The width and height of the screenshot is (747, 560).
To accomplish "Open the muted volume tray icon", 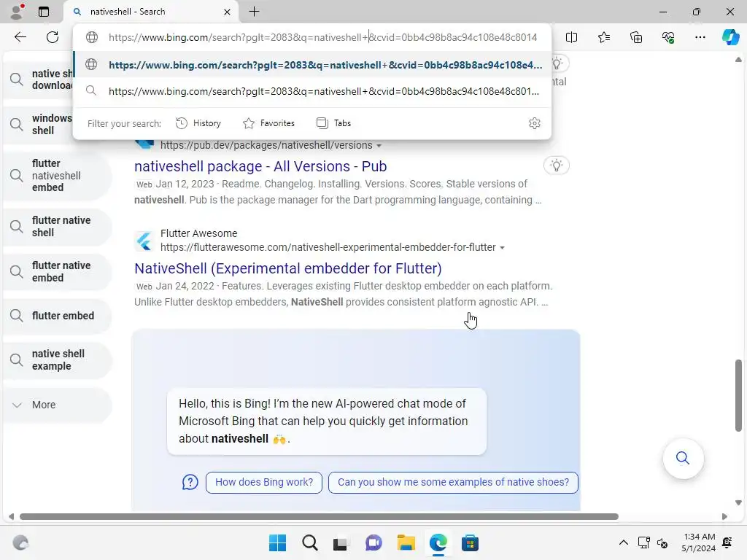I will pos(662,542).
